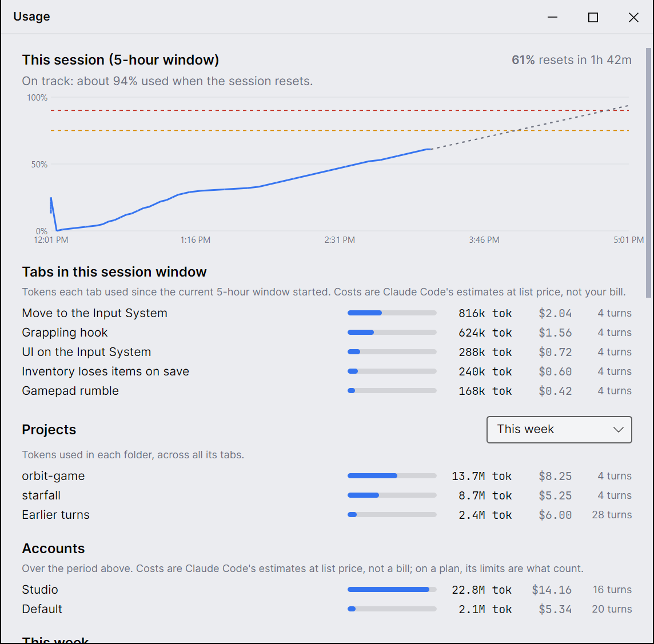The image size is (654, 644).
Task: Click the "28 turns" count
Action: click(x=612, y=515)
